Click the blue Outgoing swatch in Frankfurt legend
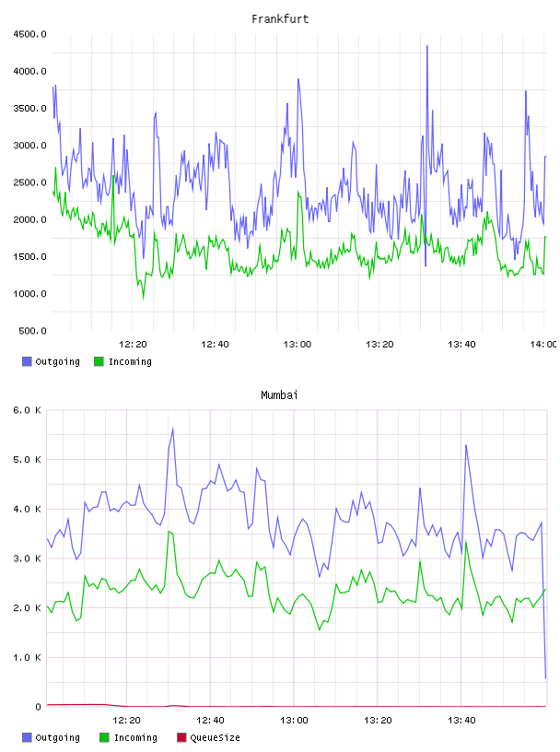Screen dimensions: 560x752 (27, 361)
